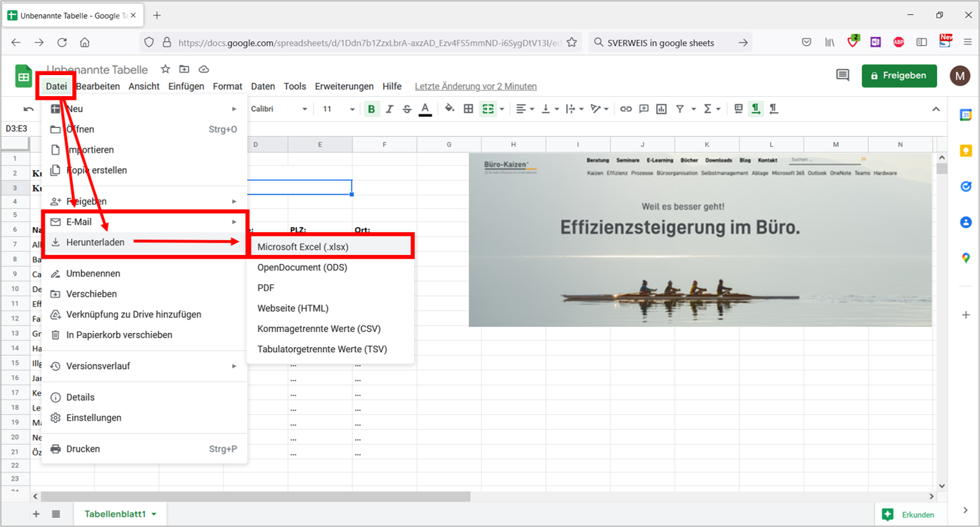Toggle bold formatting in the toolbar

(371, 109)
